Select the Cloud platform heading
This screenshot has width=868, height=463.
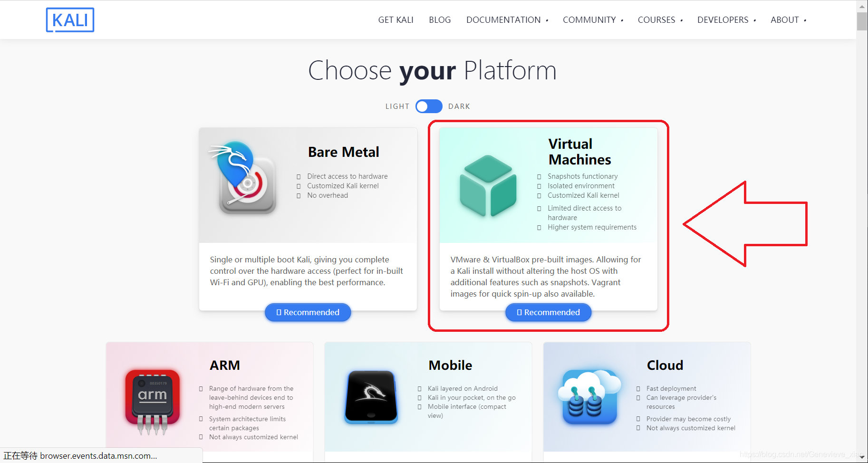point(665,365)
